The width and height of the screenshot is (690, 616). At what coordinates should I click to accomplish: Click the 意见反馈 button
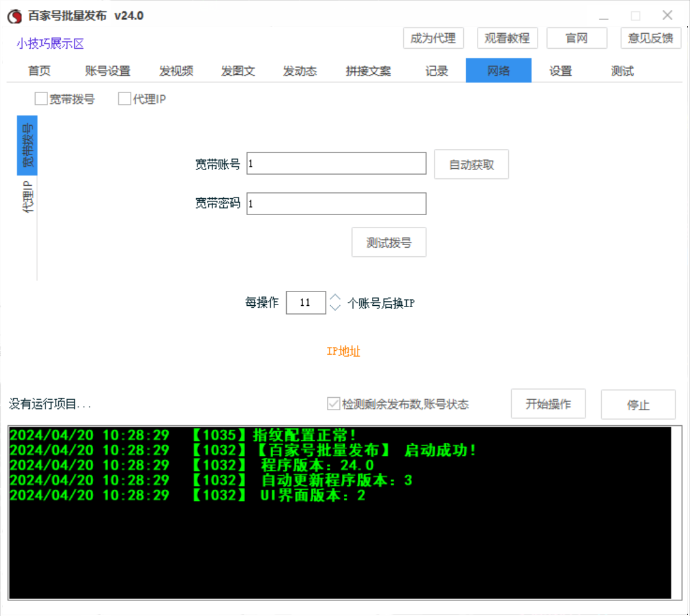click(651, 38)
